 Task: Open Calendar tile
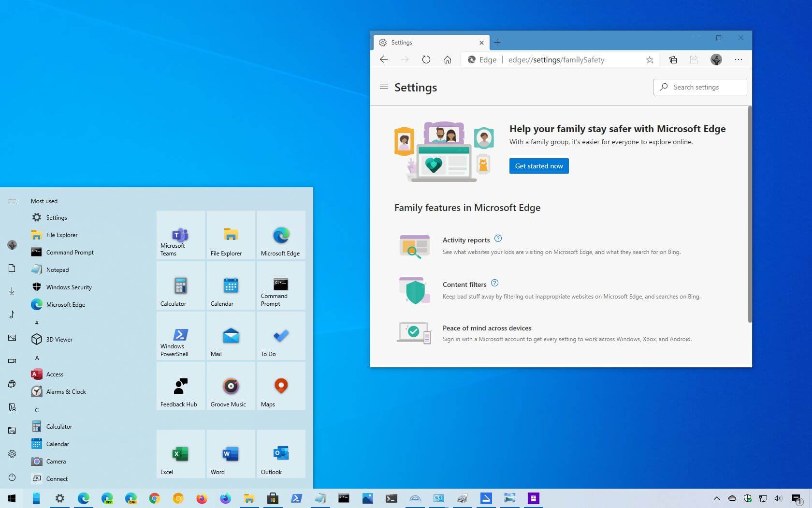231,285
